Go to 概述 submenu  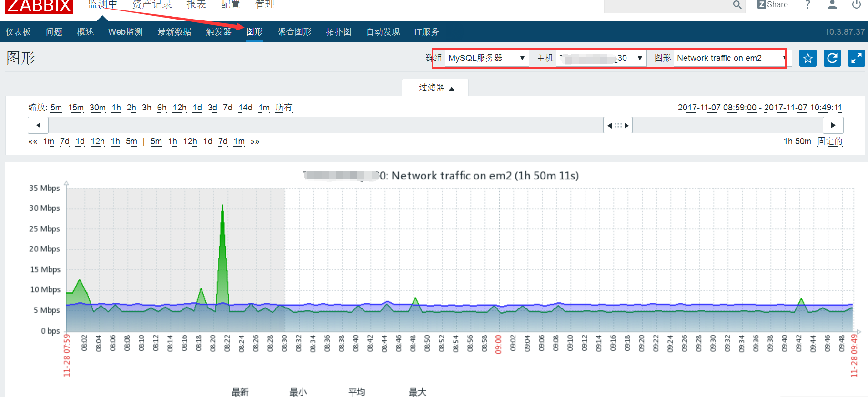tap(85, 32)
